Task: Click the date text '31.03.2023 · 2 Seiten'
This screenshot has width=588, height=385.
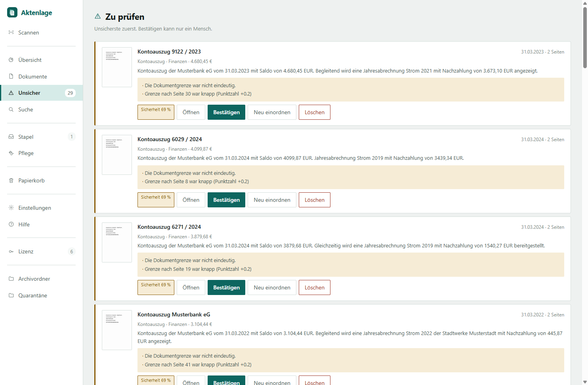Action: click(x=542, y=52)
